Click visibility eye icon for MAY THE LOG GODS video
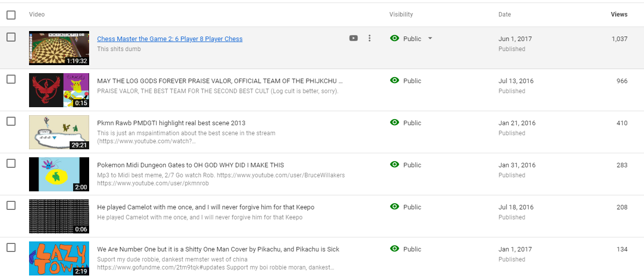Screen dimensions: 644x279 click(x=395, y=81)
